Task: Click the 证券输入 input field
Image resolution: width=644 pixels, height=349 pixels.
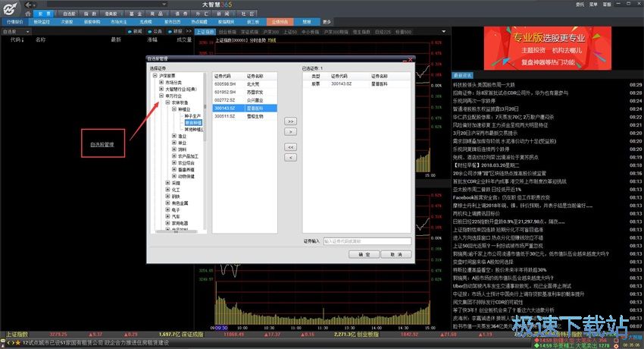Action: (367, 241)
